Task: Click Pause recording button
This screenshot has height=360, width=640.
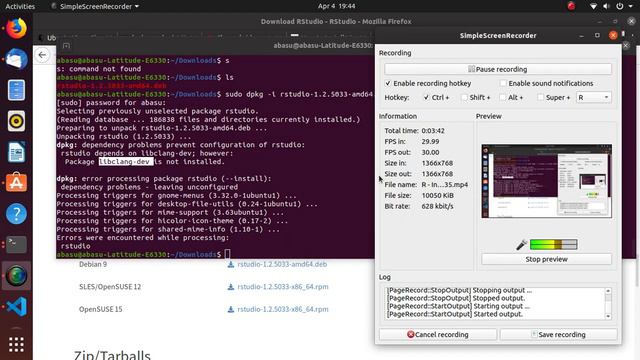Action: click(498, 69)
